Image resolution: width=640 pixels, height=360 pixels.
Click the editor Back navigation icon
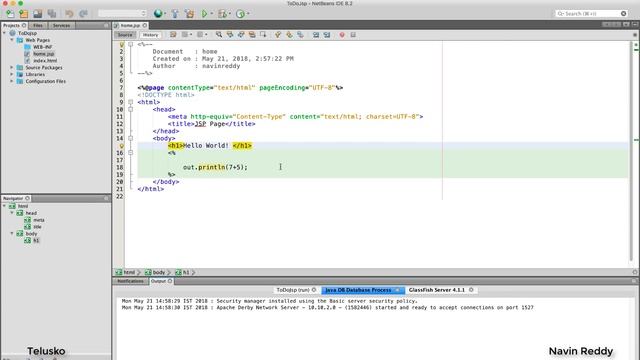pyautogui.click(x=185, y=35)
